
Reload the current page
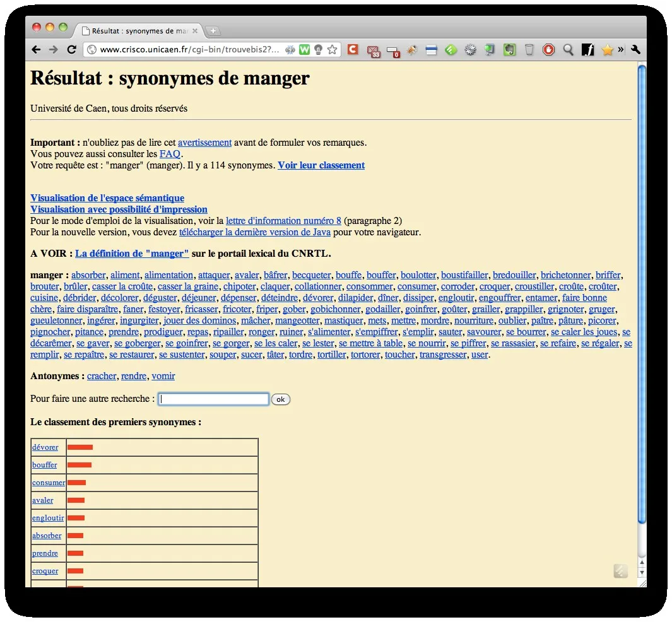71,50
